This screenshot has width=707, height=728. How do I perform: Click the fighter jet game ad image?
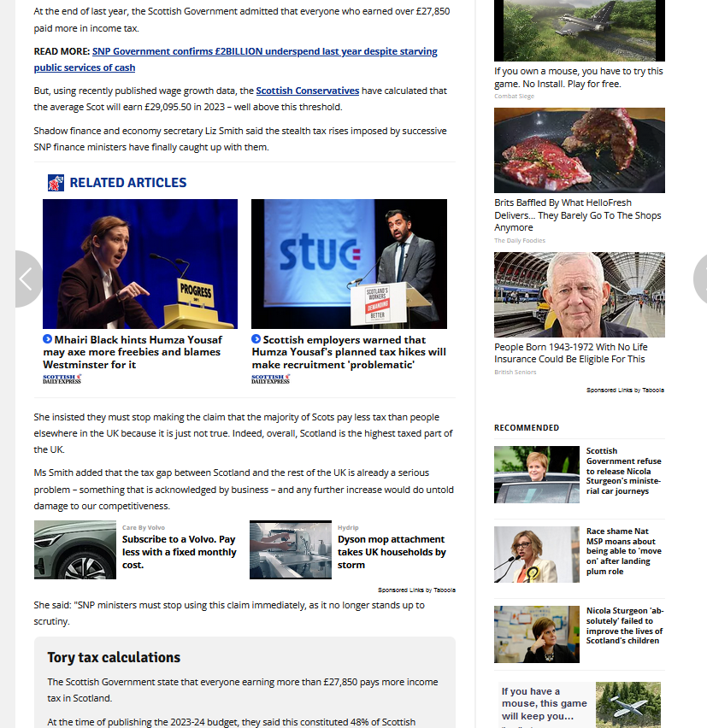pos(580,31)
